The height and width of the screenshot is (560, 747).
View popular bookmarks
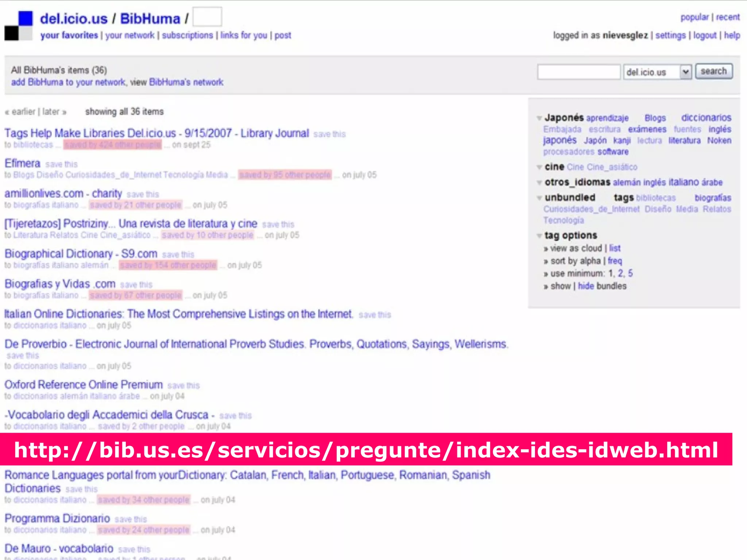(x=694, y=17)
